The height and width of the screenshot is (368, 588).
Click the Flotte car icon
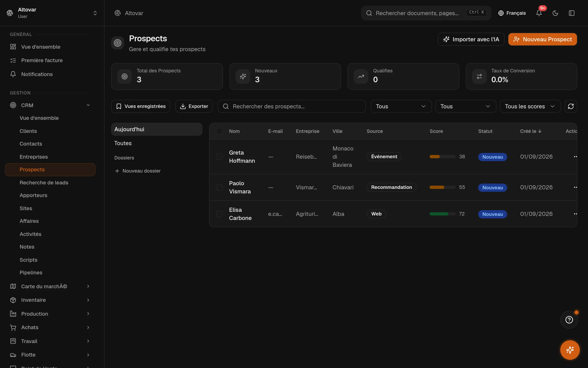tap(13, 355)
